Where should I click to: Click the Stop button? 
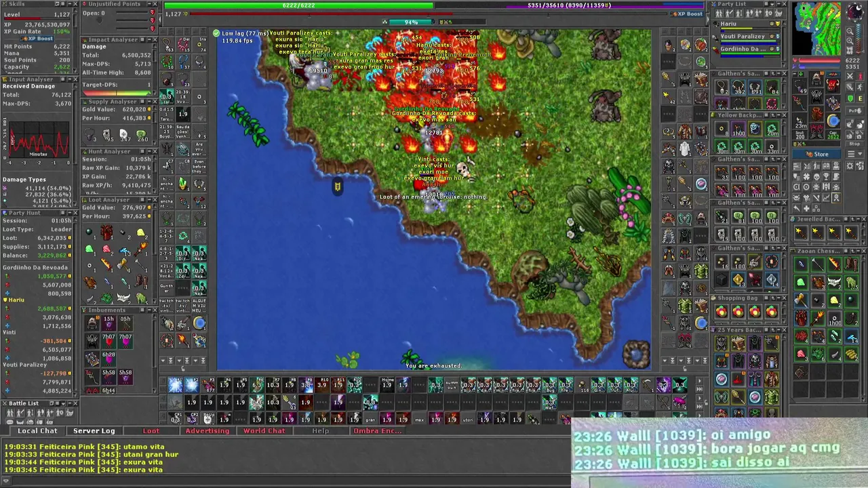[x=854, y=144]
